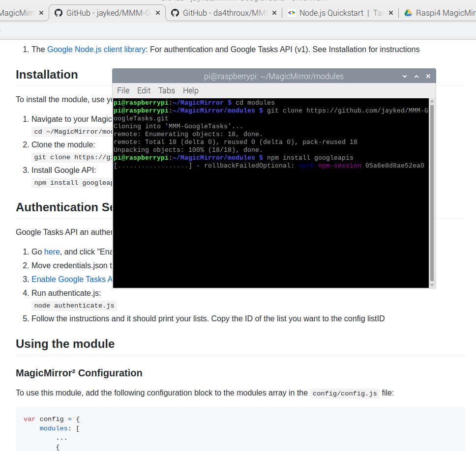The image size is (476, 451).
Task: Click the GitHub favicon on jayked tab
Action: click(x=59, y=13)
